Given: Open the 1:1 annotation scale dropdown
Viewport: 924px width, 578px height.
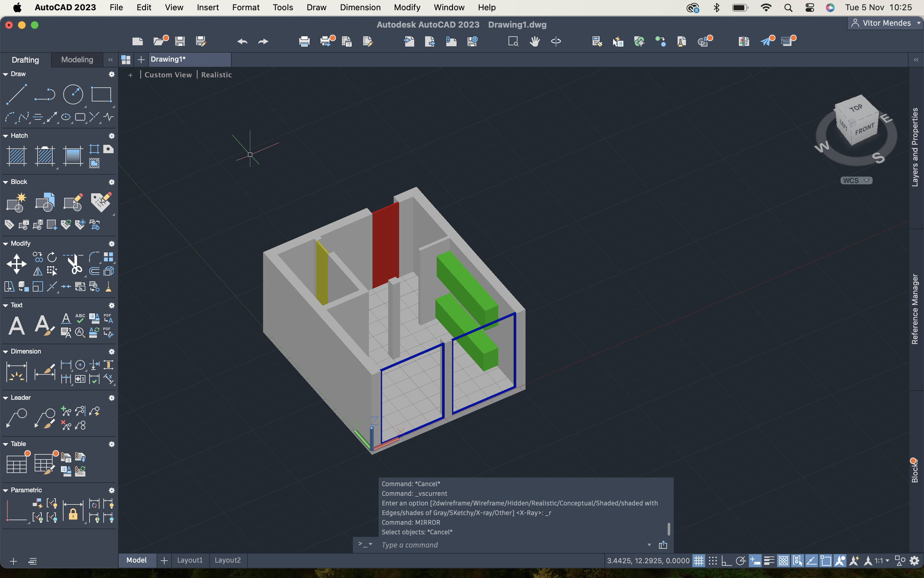Looking at the screenshot, I should point(882,560).
